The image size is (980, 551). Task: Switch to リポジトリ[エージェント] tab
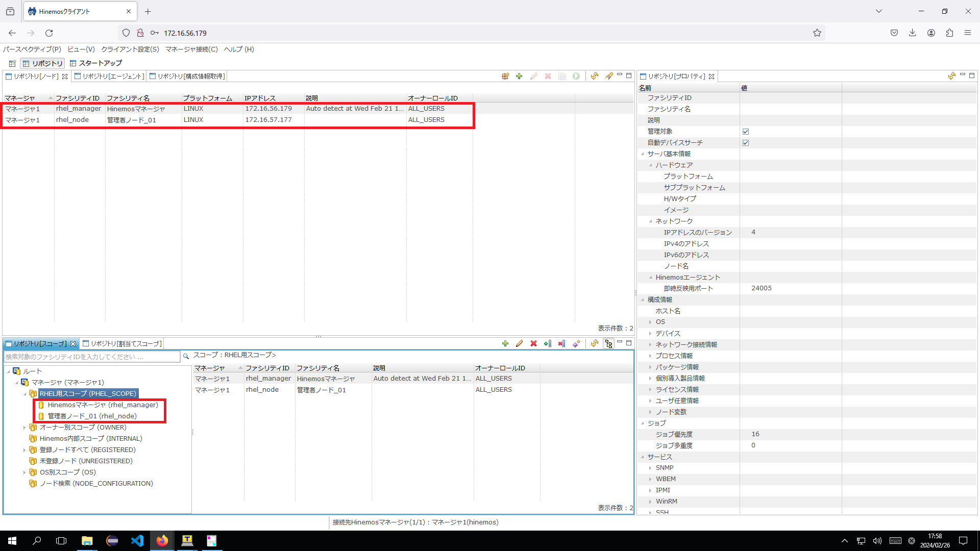tap(109, 76)
